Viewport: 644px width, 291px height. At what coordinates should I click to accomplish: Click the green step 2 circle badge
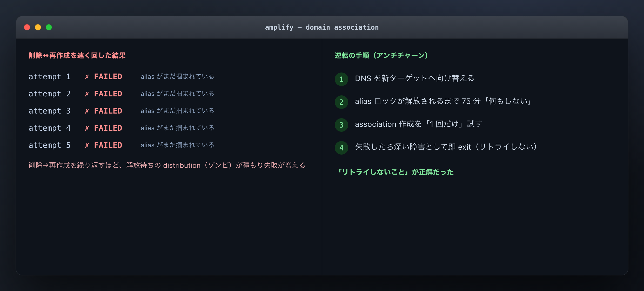click(x=341, y=102)
